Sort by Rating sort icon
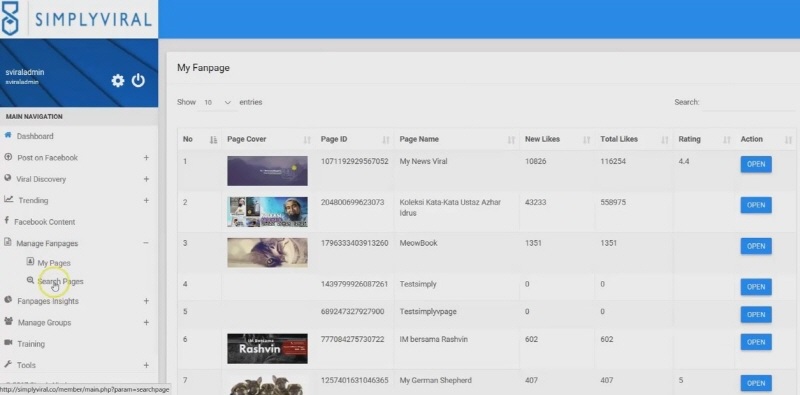This screenshot has height=395, width=800. [727, 140]
